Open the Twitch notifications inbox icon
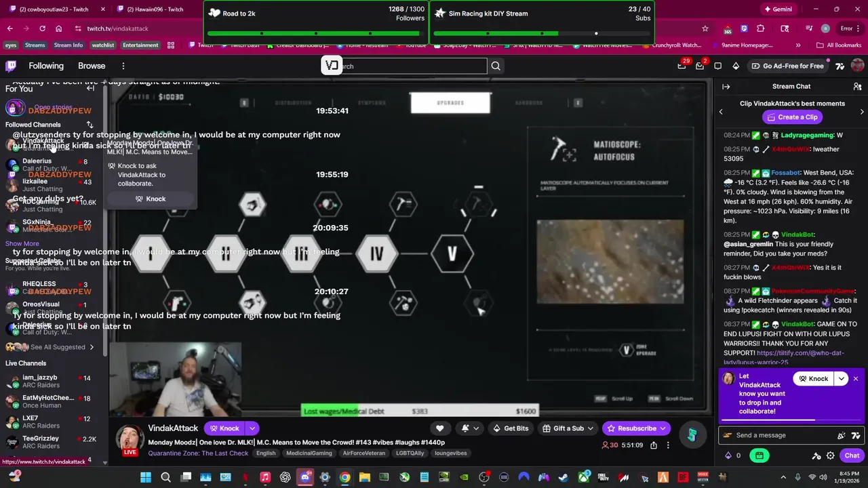This screenshot has height=488, width=868. click(682, 66)
